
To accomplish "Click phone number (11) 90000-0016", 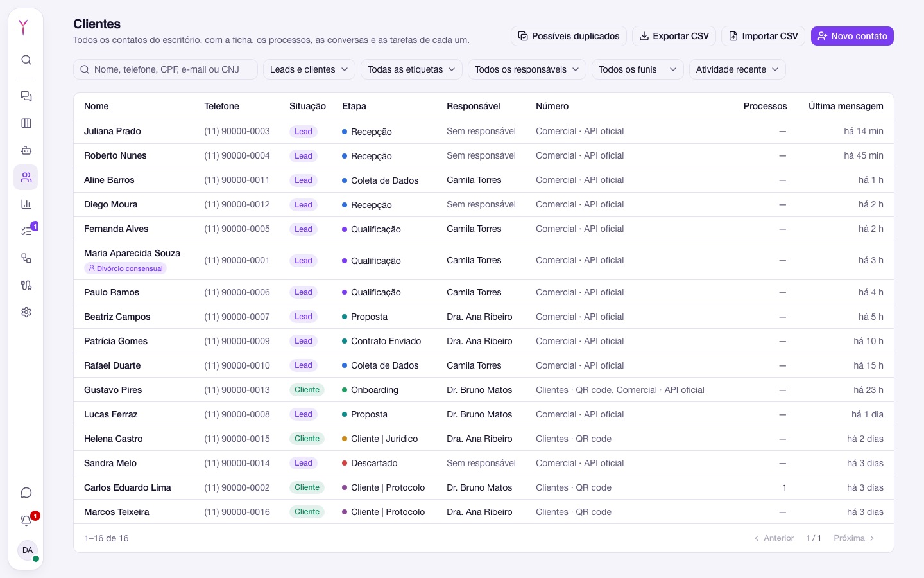I will (237, 512).
